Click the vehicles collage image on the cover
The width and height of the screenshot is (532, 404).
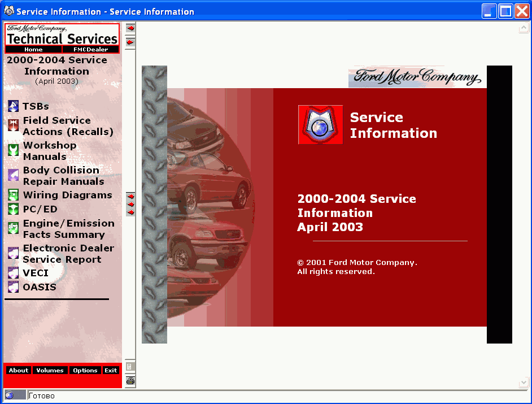point(211,207)
